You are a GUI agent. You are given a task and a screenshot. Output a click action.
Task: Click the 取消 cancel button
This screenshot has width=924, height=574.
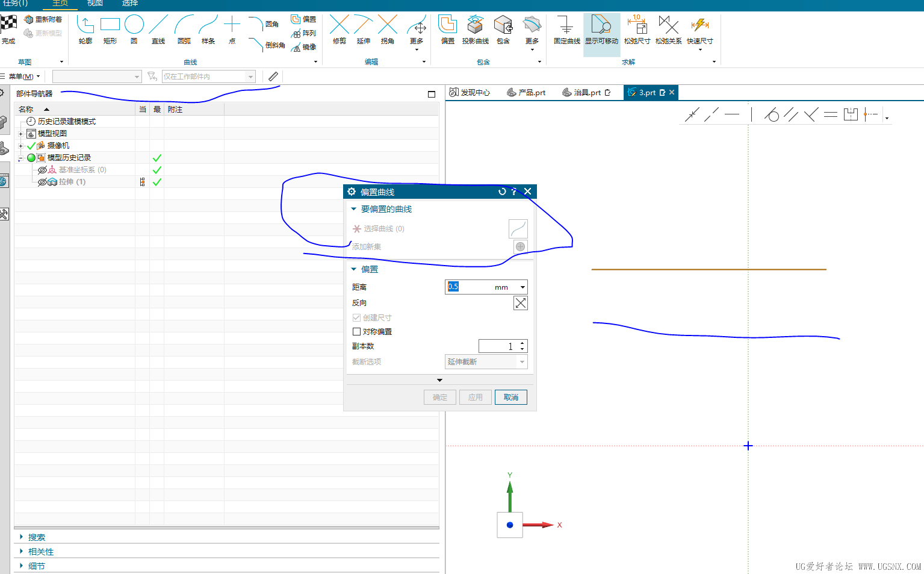510,398
